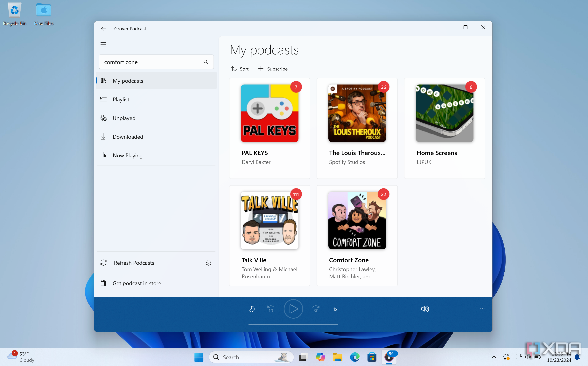588x366 pixels.
Task: Click the search magnifier icon in search box
Action: pyautogui.click(x=206, y=62)
